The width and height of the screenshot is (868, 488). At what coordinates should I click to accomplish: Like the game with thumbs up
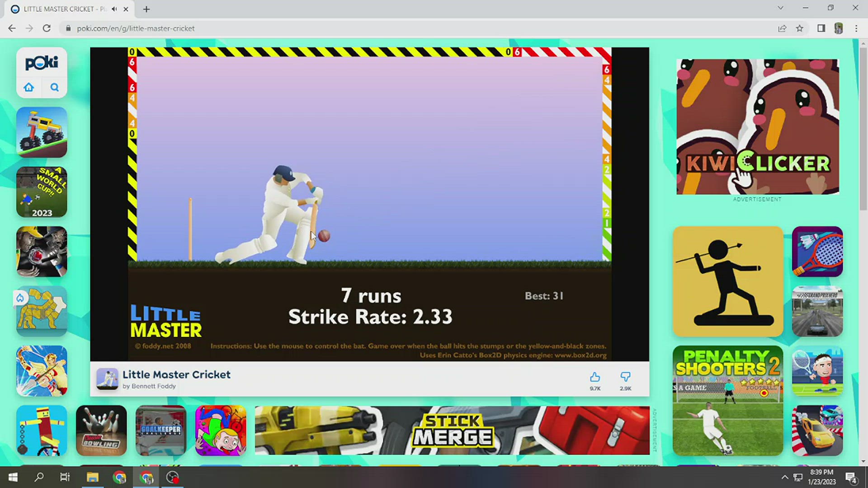595,377
